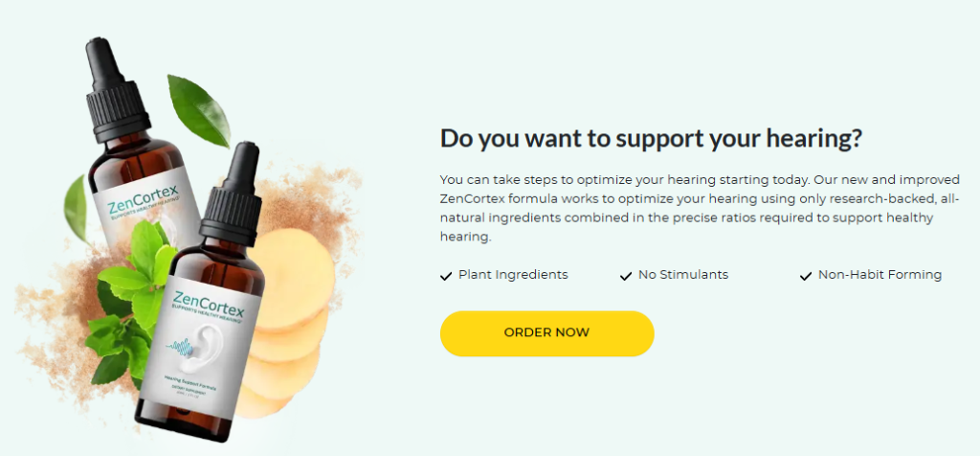The image size is (980, 456).
Task: Click the ZenCortex logo on the back bottle
Action: (x=144, y=200)
